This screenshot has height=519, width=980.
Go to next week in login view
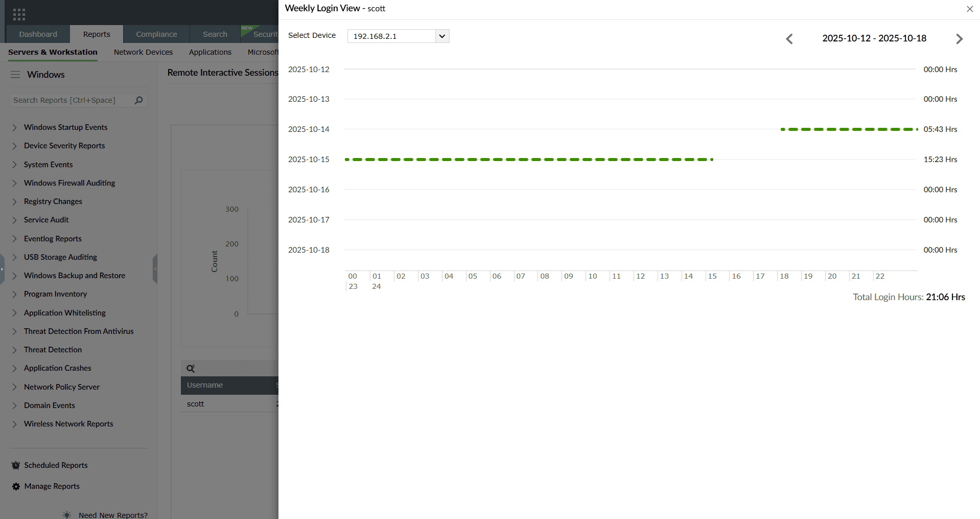960,39
